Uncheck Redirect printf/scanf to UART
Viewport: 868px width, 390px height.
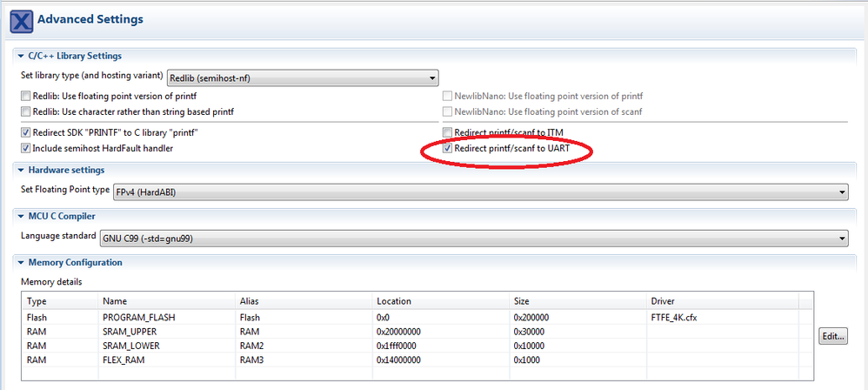447,149
